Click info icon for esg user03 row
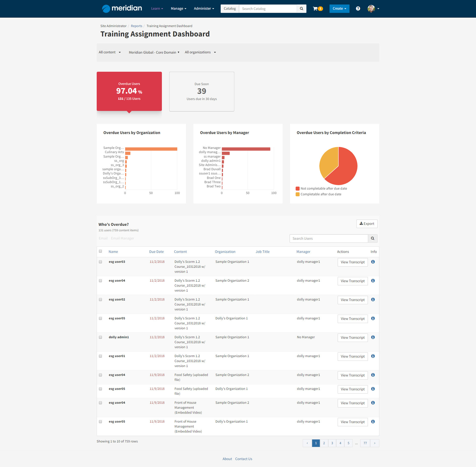Viewport: 476px width, 467px height. 373,262
